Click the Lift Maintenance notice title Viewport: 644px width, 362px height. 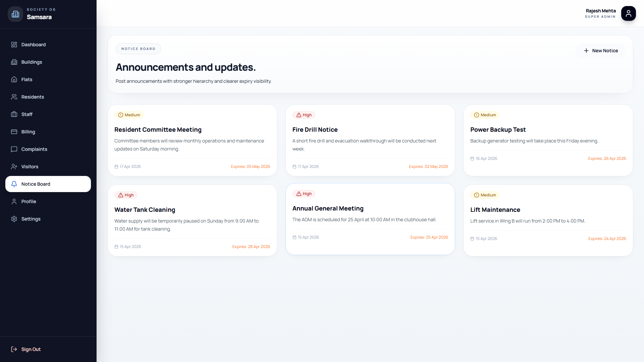[x=495, y=210]
